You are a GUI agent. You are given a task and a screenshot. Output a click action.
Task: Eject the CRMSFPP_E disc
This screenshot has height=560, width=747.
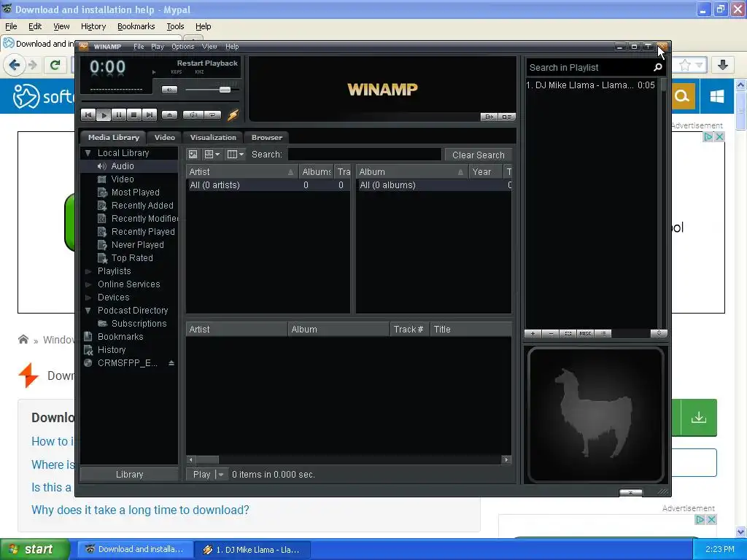171,363
